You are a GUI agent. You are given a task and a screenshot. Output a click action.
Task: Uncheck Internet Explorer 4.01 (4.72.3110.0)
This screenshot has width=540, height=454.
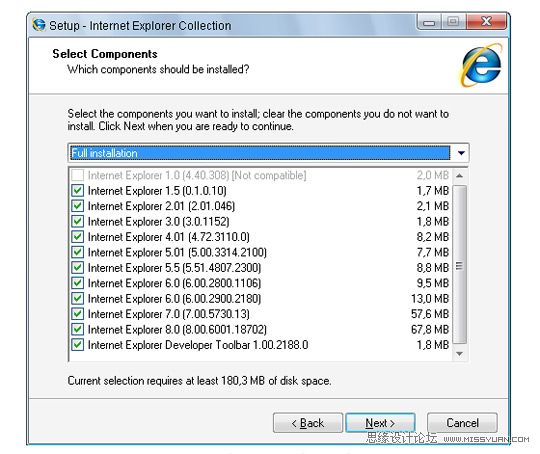tap(77, 237)
